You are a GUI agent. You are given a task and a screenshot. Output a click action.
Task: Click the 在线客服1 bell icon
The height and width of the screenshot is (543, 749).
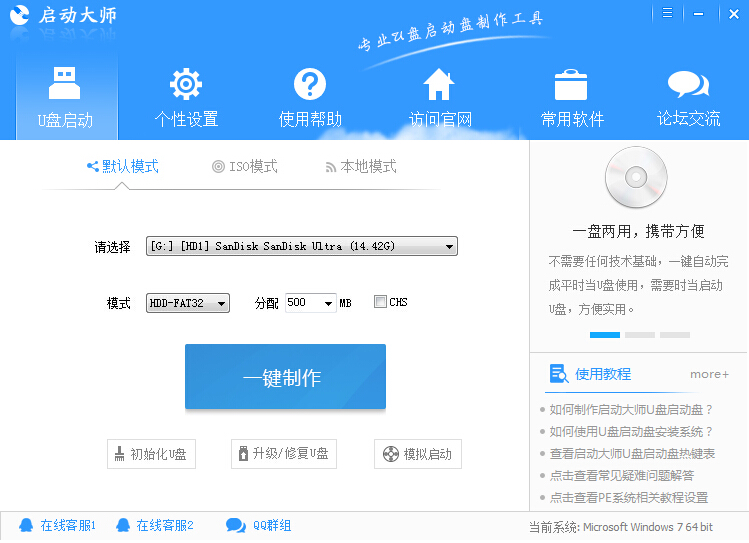tap(26, 525)
